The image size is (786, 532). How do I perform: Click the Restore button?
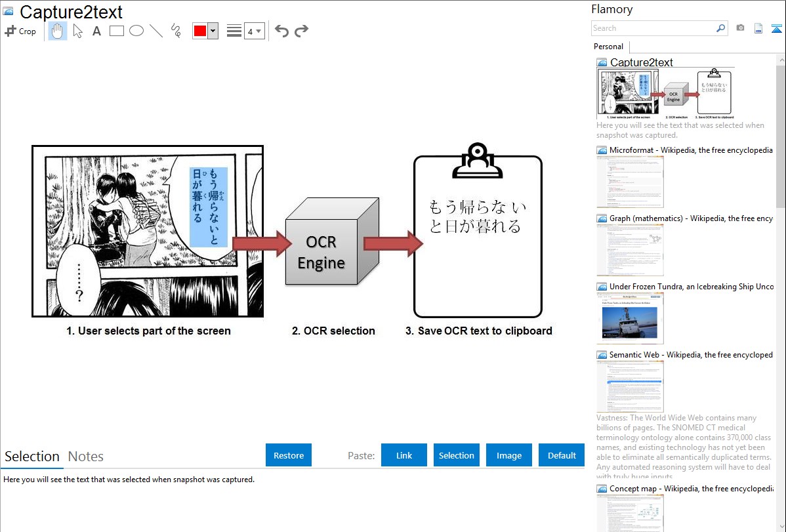289,455
